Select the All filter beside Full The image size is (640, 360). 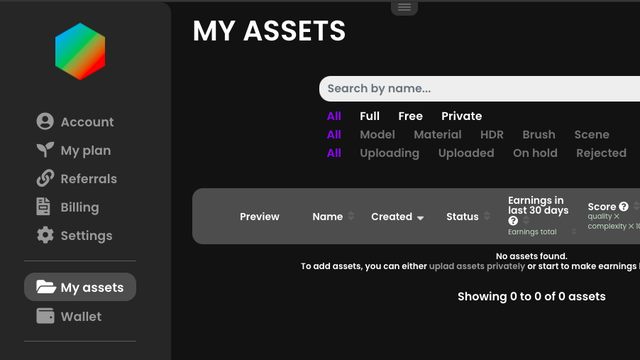coord(334,116)
